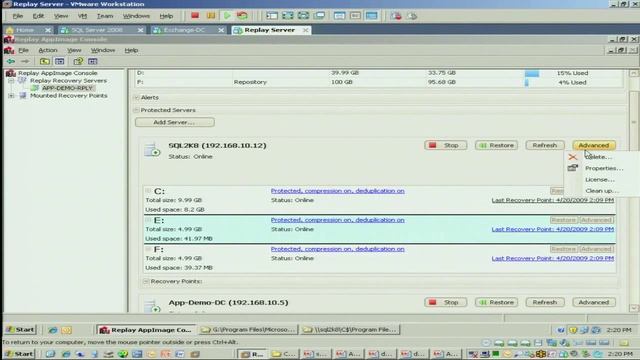Image resolution: width=640 pixels, height=360 pixels.
Task: Toggle the VMware sidebar view icon
Action: [x=272, y=16]
